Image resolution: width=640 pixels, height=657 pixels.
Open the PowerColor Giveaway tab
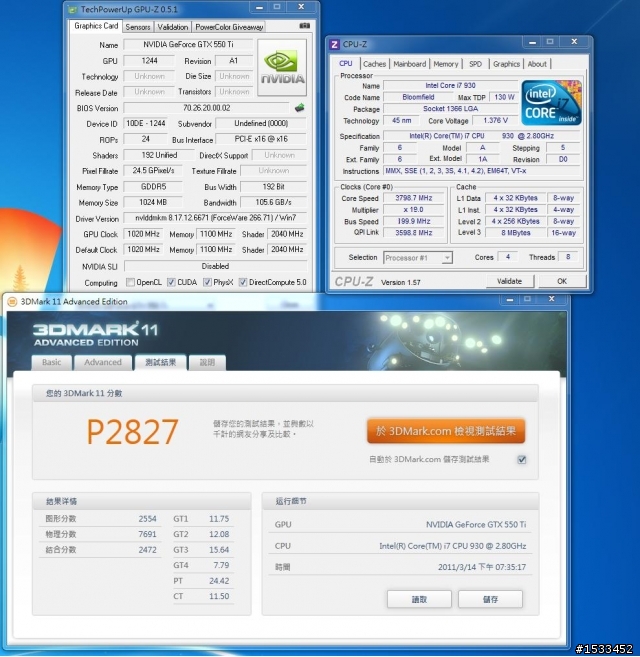pyautogui.click(x=229, y=27)
